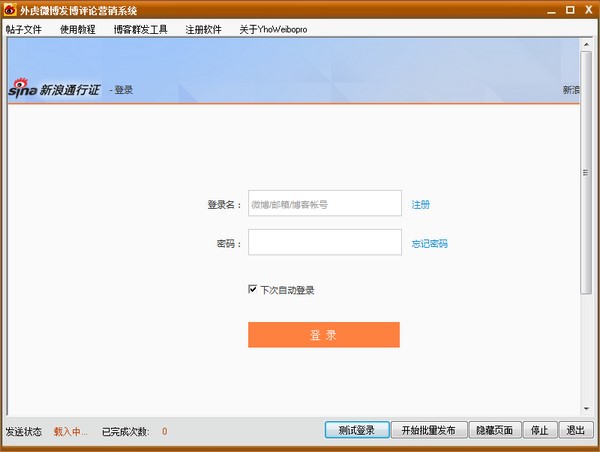This screenshot has height=452, width=600.
Task: Click the 新浪 link at header right
Action: pyautogui.click(x=571, y=90)
